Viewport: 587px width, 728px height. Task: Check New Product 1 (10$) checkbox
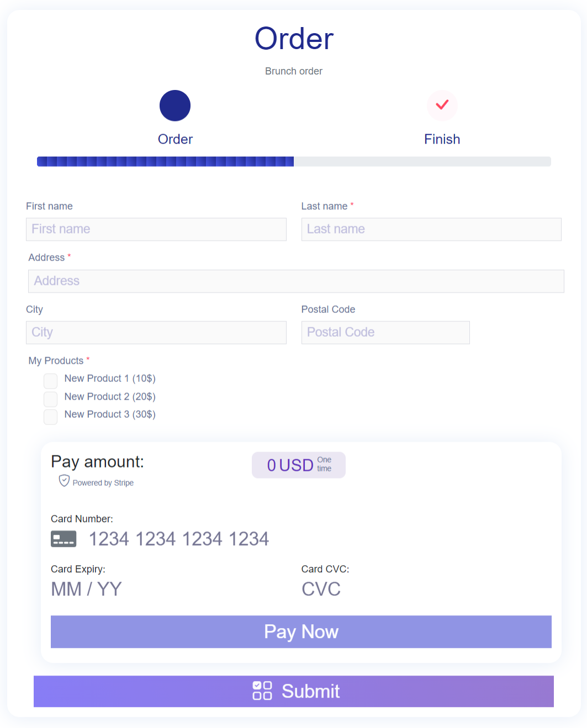pyautogui.click(x=51, y=381)
